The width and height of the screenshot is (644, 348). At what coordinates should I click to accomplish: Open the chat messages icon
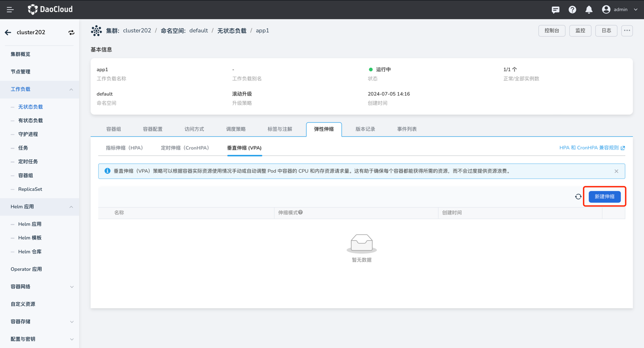pos(555,9)
